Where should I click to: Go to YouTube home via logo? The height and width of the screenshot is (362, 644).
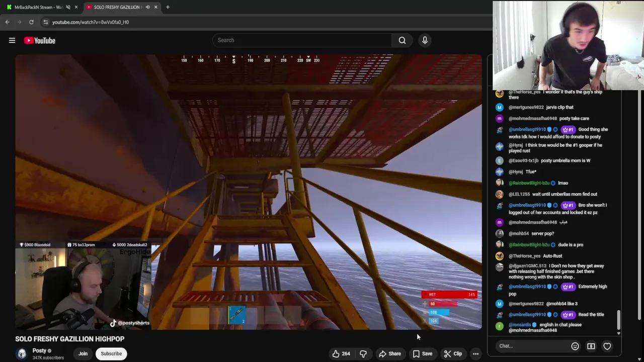tap(40, 40)
